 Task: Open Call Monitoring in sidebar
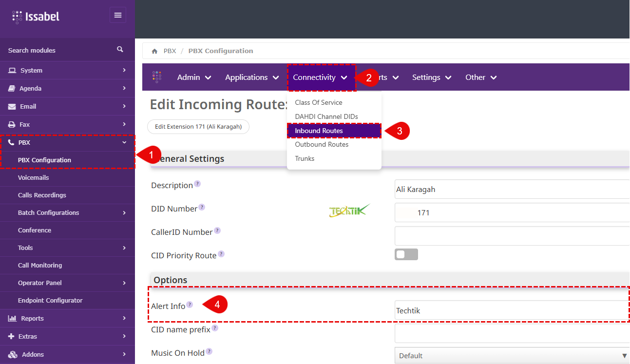coord(40,265)
